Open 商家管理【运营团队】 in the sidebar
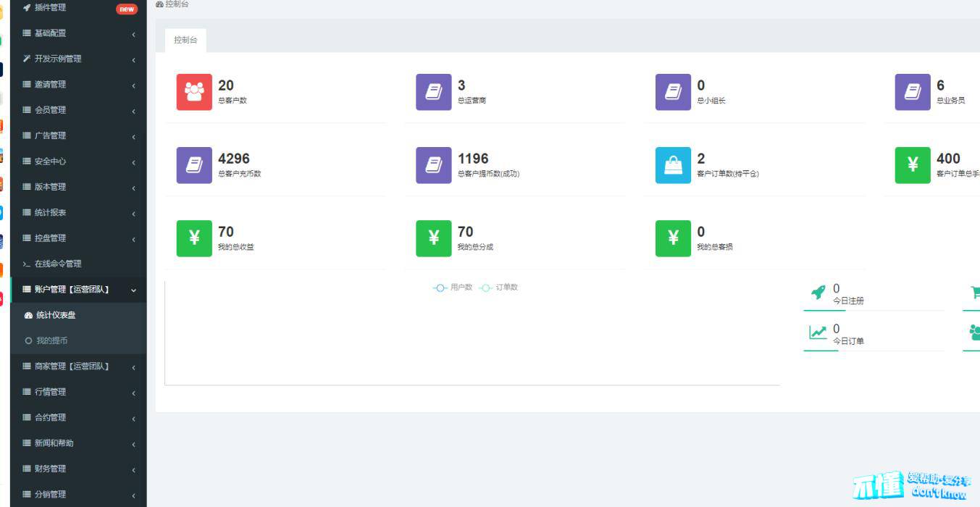This screenshot has height=507, width=980. [78, 366]
